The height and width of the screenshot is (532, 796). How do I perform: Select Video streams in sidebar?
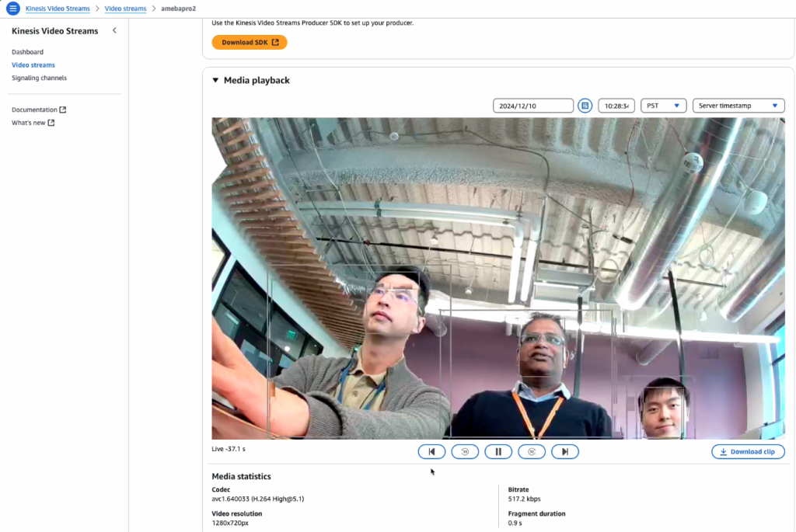(33, 65)
